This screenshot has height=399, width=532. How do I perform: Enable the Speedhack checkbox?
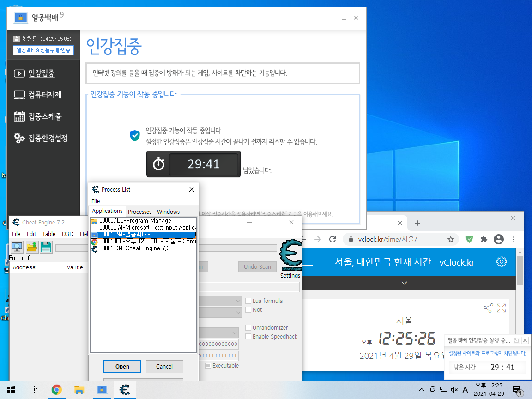pos(248,337)
